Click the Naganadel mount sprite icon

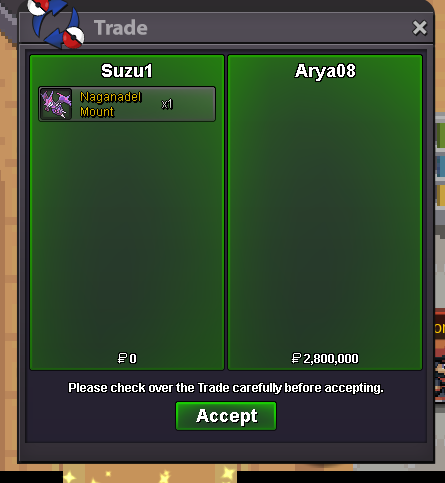[56, 104]
